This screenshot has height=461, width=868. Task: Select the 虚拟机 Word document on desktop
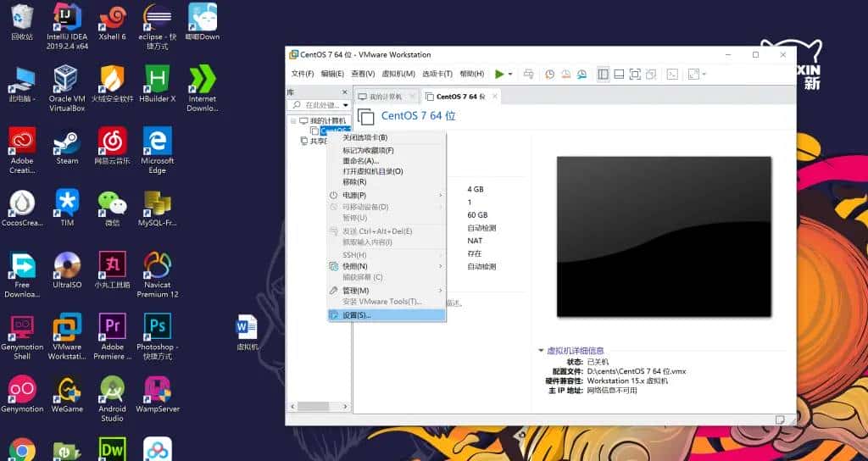coord(247,332)
